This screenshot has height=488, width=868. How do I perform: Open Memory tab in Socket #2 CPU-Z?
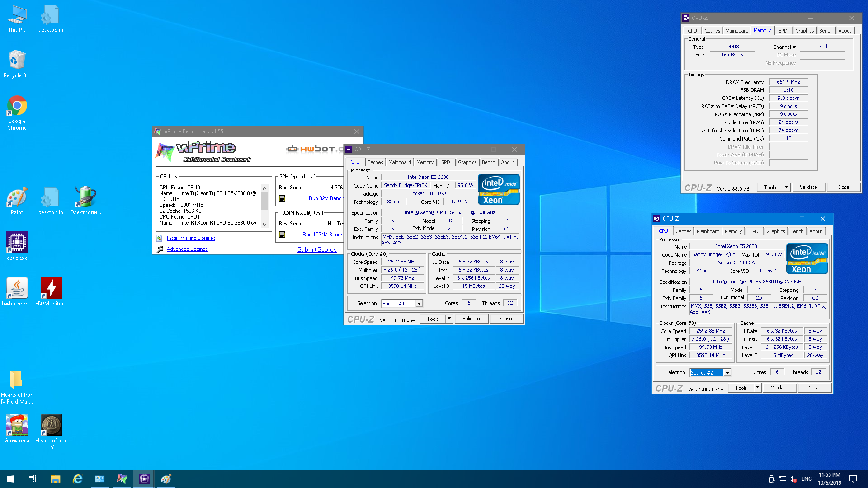733,231
